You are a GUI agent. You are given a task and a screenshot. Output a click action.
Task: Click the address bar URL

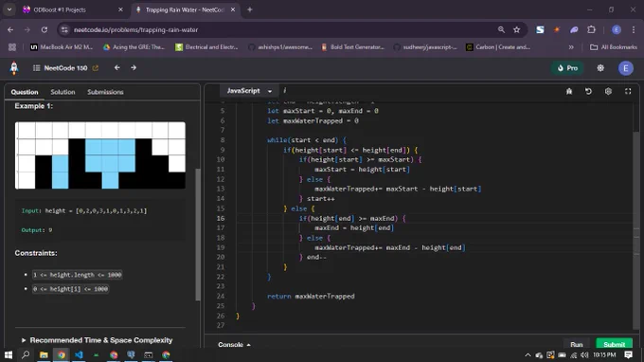click(136, 29)
